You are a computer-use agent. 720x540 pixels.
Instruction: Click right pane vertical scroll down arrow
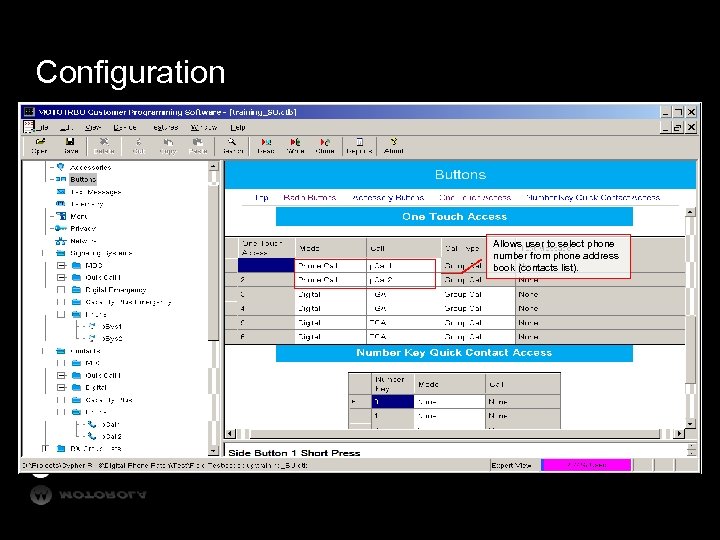(x=690, y=424)
